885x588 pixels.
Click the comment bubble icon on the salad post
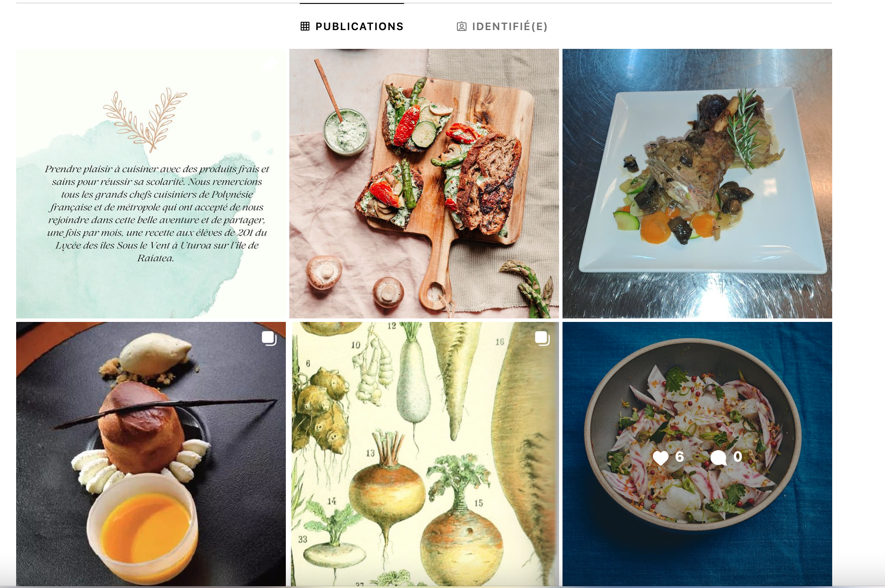point(718,458)
